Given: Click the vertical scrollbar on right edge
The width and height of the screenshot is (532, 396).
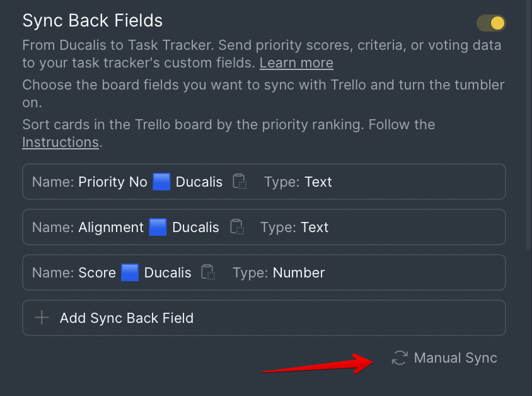Looking at the screenshot, I should [528, 125].
